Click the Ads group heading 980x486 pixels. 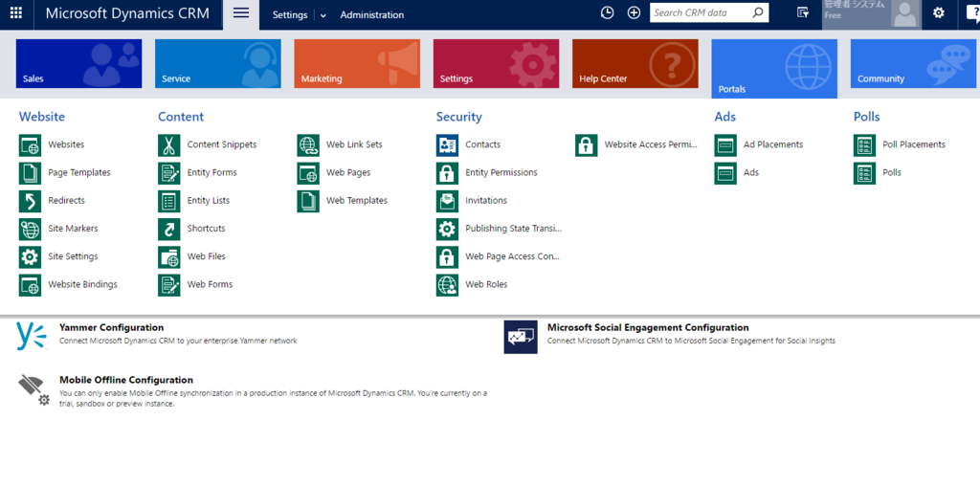click(725, 117)
